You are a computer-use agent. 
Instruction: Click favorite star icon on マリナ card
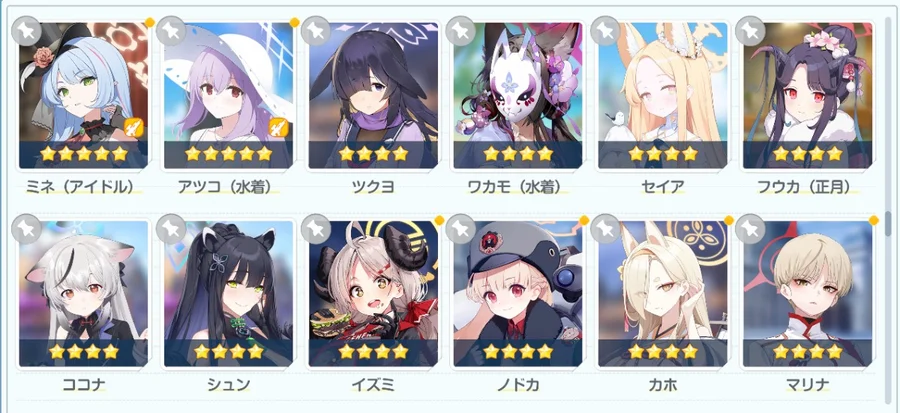pyautogui.click(x=750, y=229)
